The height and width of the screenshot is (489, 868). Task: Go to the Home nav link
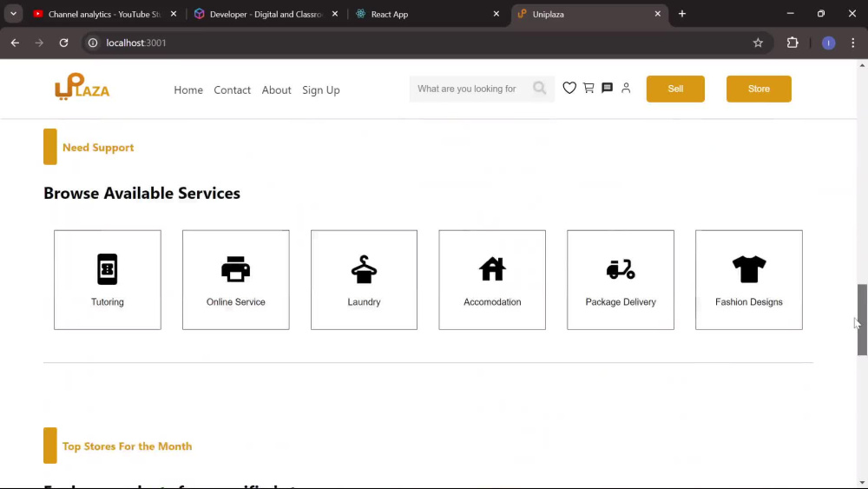[188, 89]
